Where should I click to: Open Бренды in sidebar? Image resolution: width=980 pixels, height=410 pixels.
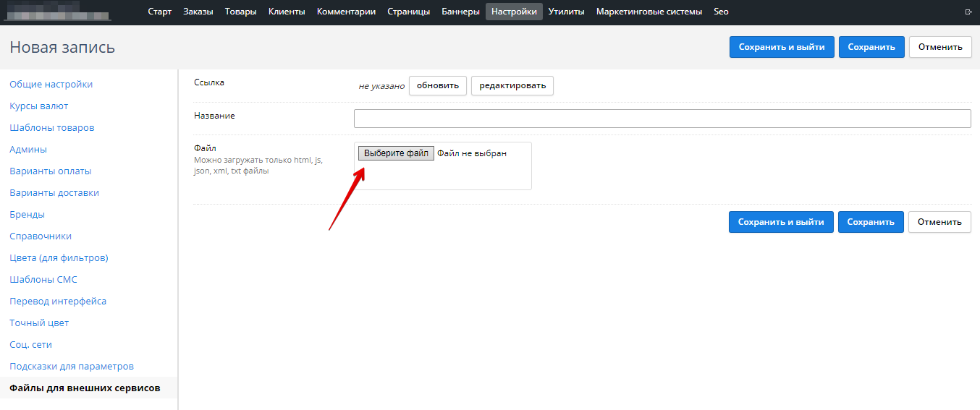pyautogui.click(x=28, y=214)
